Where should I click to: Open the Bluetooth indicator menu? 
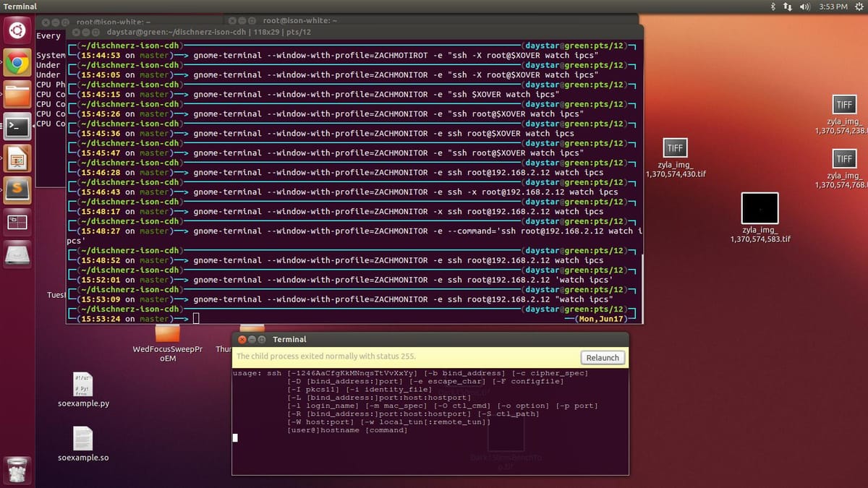pos(773,7)
